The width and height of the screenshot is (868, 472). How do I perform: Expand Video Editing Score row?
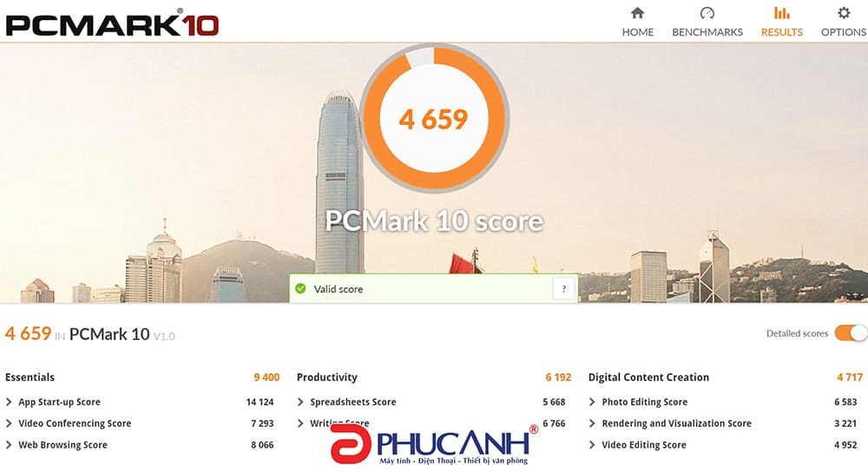[724, 445]
